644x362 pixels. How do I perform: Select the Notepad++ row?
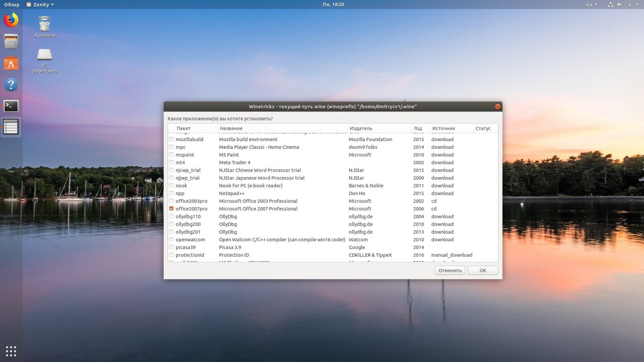333,193
